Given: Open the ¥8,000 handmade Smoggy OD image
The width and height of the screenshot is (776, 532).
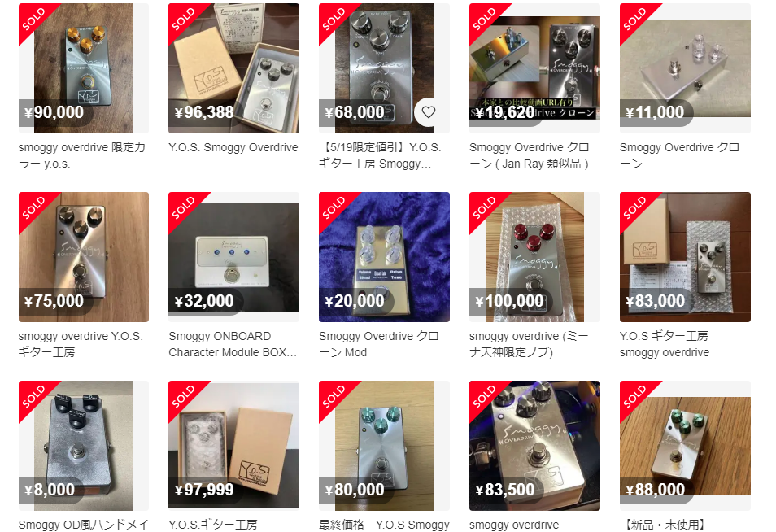Looking at the screenshot, I should tap(84, 446).
